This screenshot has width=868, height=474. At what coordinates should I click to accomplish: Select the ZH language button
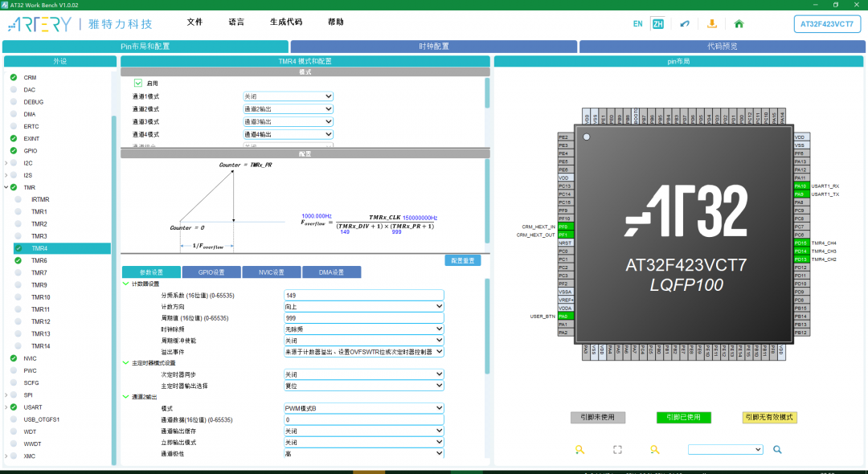pyautogui.click(x=657, y=24)
